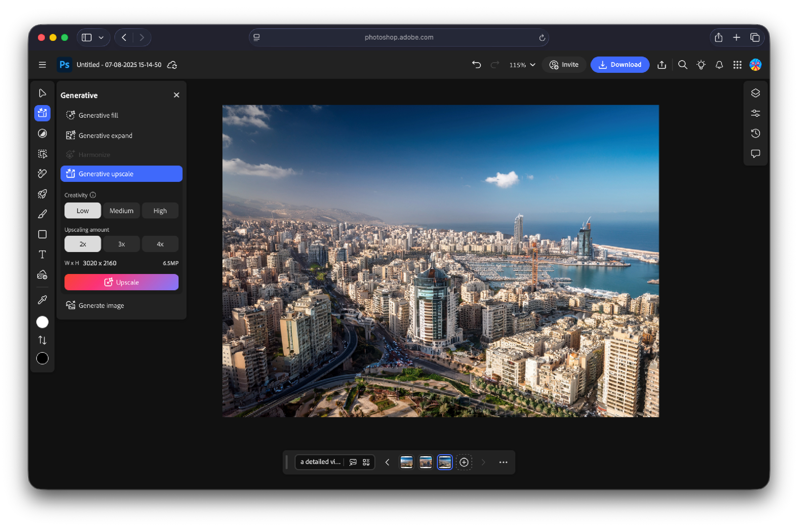
Task: Open the Version history panel
Action: [755, 133]
